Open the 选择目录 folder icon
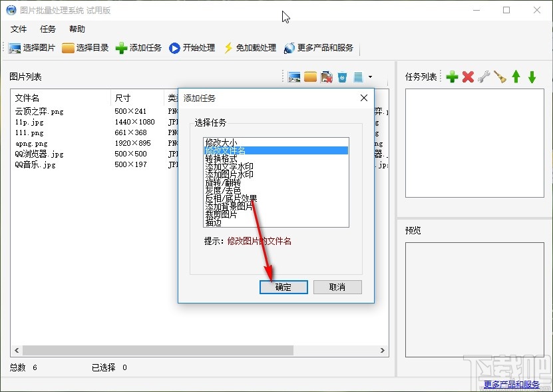 (69, 47)
